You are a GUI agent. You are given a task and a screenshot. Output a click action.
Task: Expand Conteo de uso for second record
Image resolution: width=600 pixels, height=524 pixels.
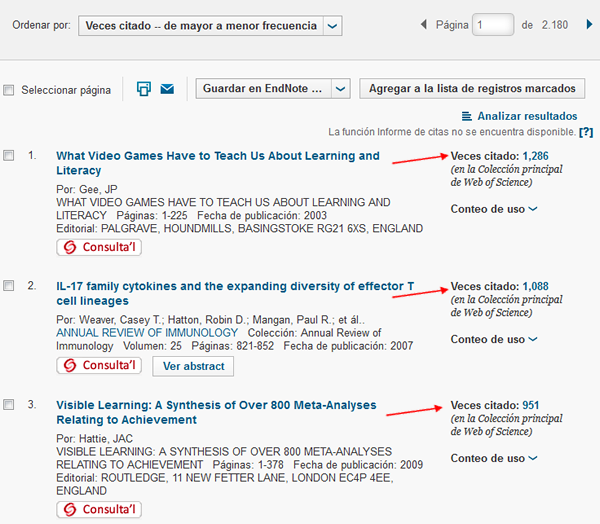pos(494,339)
